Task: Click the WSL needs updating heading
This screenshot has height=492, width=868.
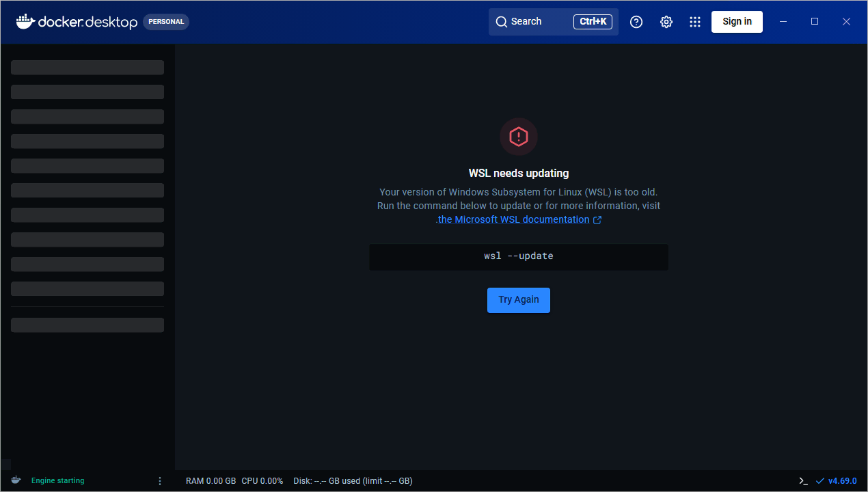Action: [x=519, y=174]
